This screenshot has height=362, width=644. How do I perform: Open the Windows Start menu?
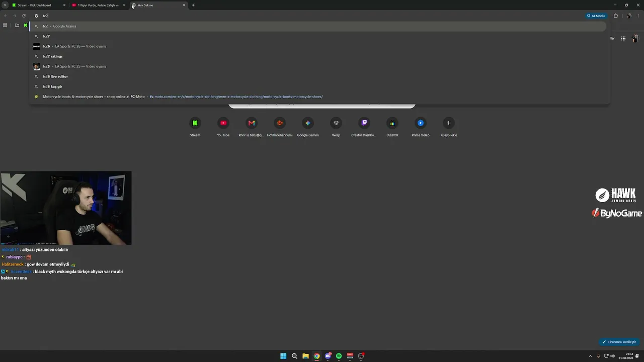tap(283, 356)
